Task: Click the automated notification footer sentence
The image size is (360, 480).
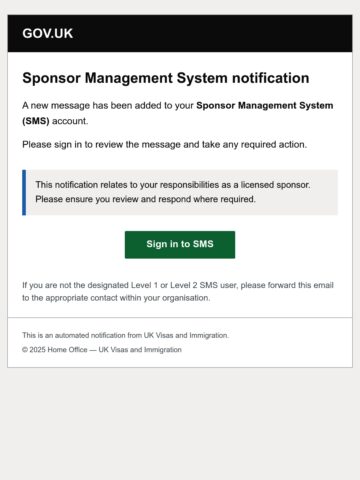Action: tap(126, 335)
